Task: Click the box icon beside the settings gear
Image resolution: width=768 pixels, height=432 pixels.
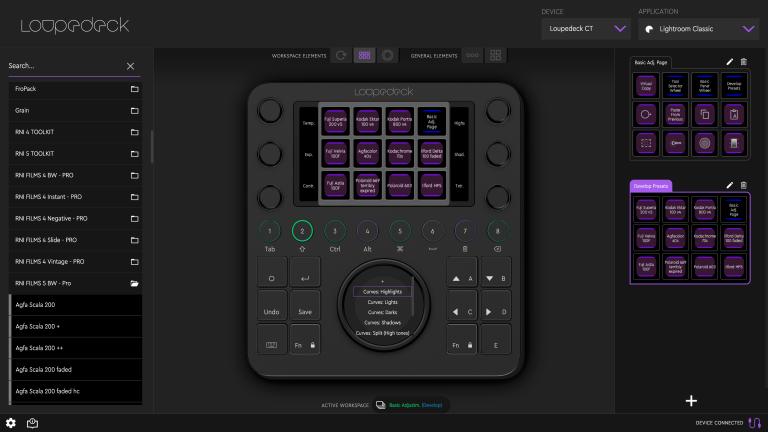Action: coord(32,423)
